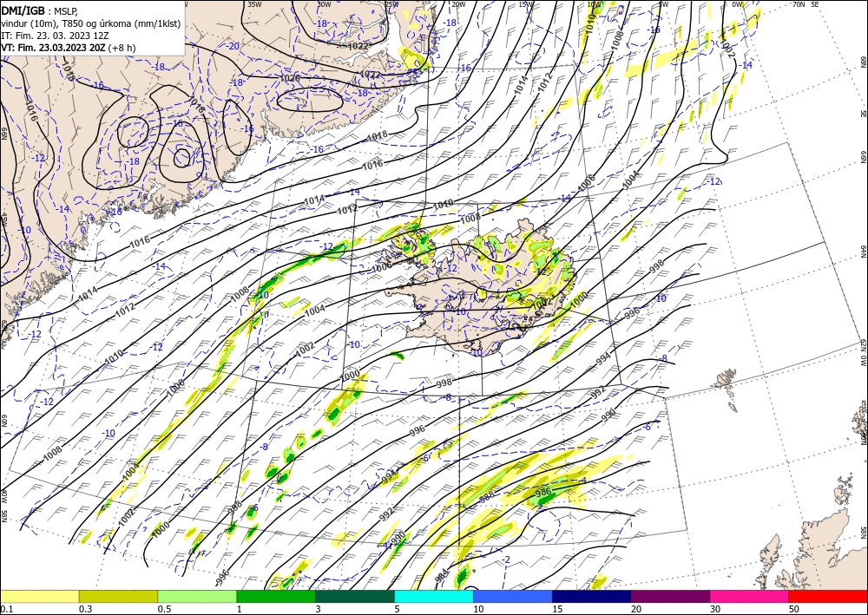Click the "0.5" value under the legend
Image resolution: width=868 pixels, height=615 pixels.
pos(164,609)
